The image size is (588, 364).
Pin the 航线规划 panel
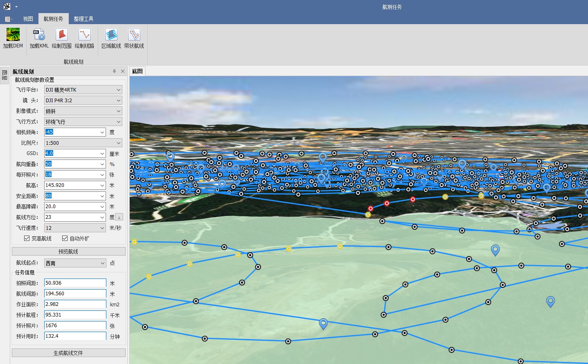tap(114, 71)
